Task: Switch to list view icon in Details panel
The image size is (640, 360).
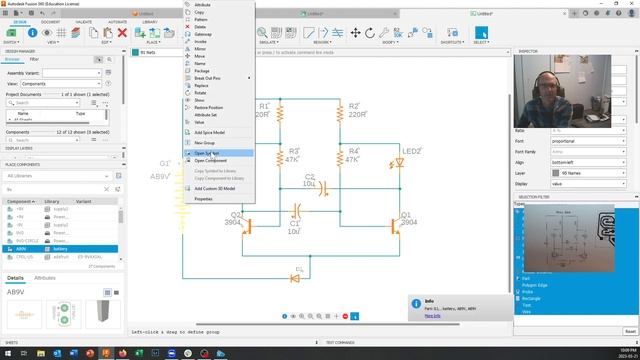Action: click(116, 292)
